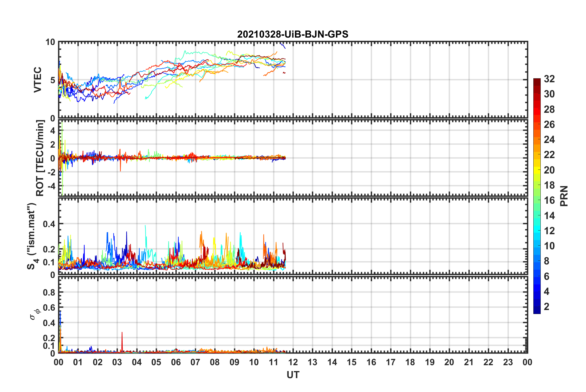Screen dimensions: 586x392
Task: Click the PRN colorbar label
Action: click(x=564, y=196)
